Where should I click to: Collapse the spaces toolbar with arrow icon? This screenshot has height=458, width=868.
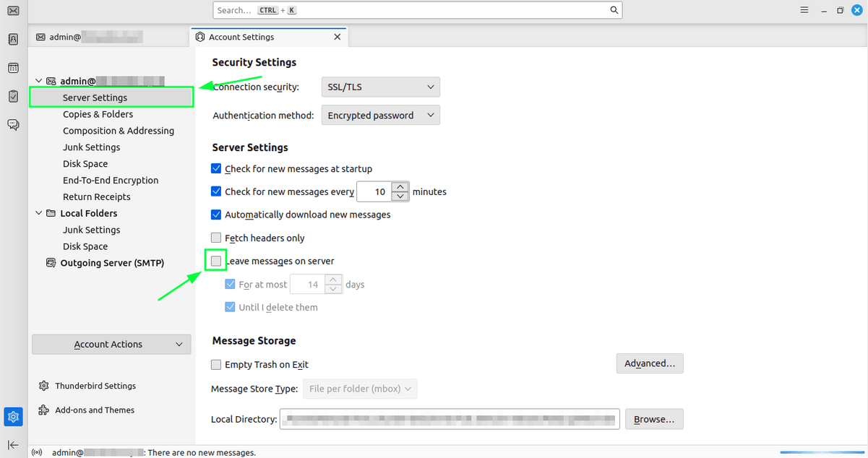pos(13,444)
